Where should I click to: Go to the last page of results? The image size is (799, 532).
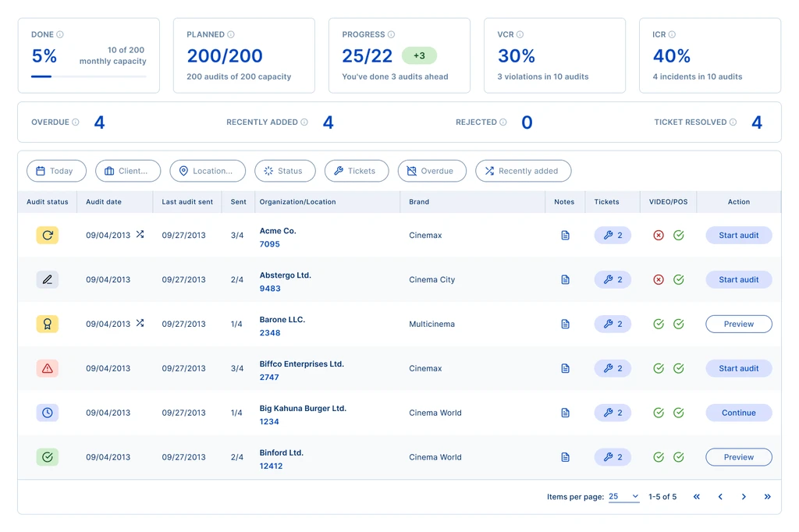(768, 496)
